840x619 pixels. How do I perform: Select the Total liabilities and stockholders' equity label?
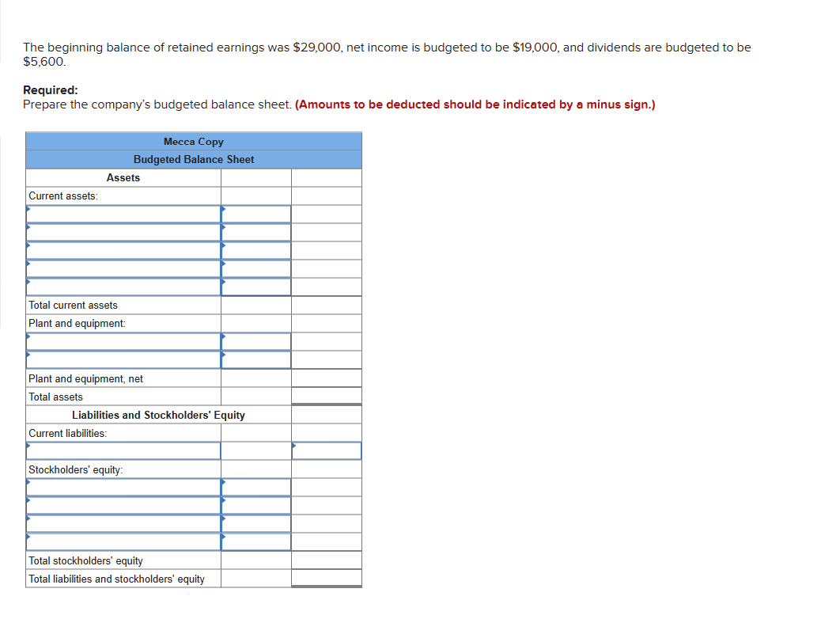pyautogui.click(x=116, y=579)
